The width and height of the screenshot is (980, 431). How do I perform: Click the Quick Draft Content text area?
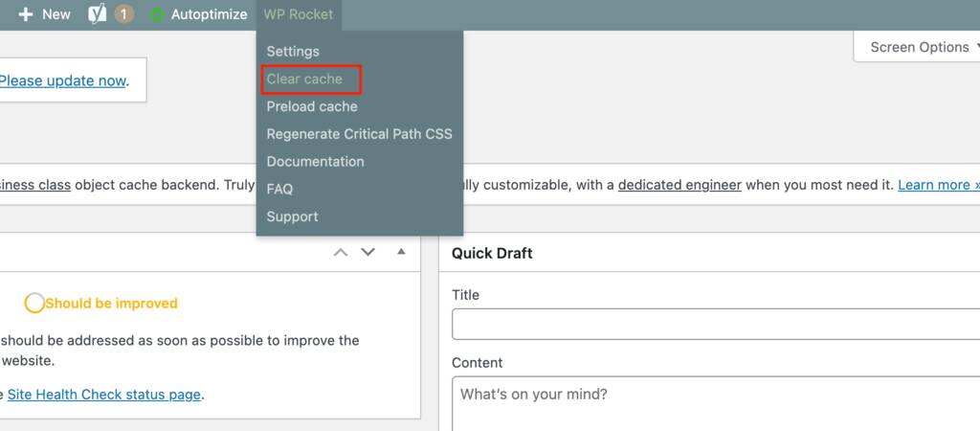(x=716, y=403)
